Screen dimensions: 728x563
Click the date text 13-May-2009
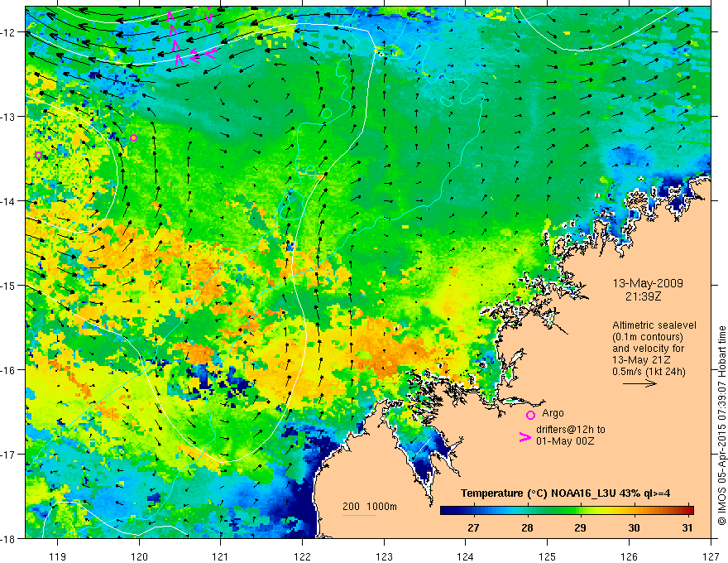tap(648, 283)
